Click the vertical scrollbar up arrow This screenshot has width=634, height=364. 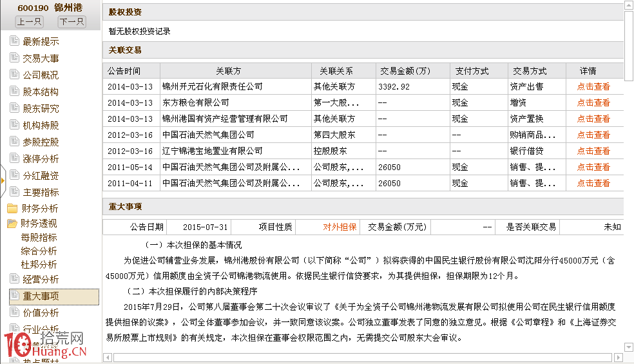(629, 5)
